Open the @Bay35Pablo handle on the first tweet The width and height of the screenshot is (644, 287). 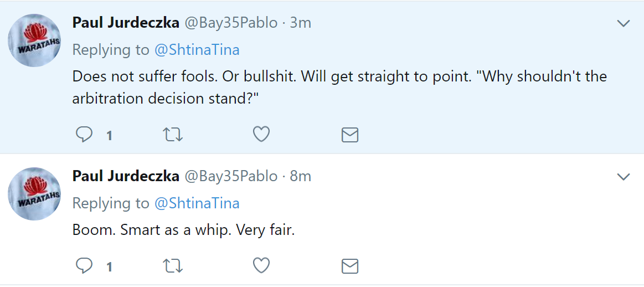(x=230, y=23)
